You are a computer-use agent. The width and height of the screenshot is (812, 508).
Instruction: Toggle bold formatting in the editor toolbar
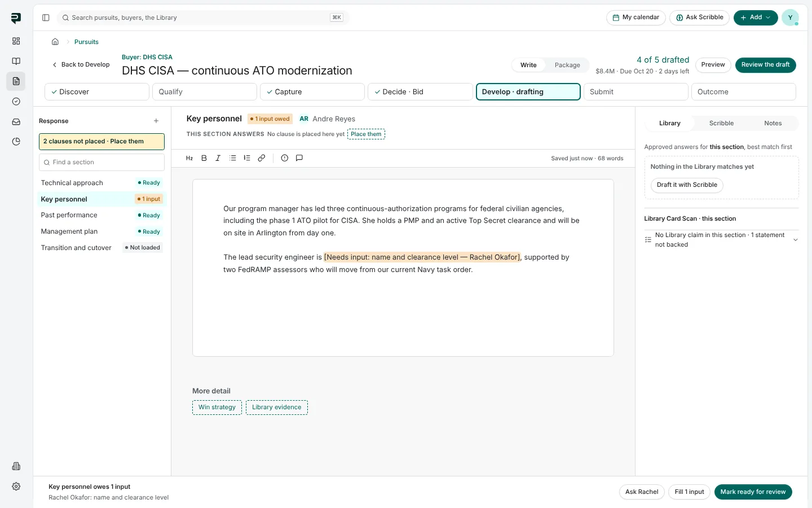coord(204,158)
